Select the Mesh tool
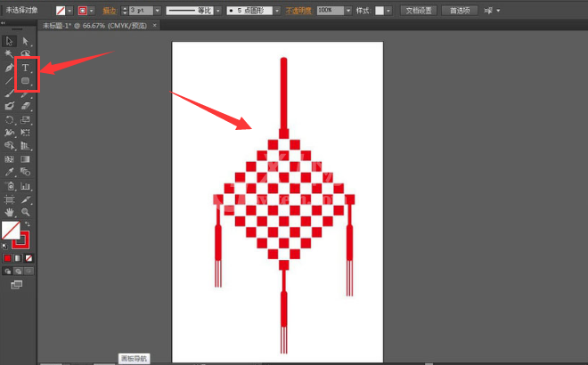Screen dimensions: 588x365 click(x=10, y=159)
